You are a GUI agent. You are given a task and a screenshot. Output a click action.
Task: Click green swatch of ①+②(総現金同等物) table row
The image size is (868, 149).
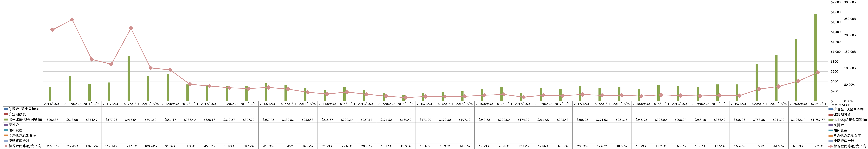point(6,120)
